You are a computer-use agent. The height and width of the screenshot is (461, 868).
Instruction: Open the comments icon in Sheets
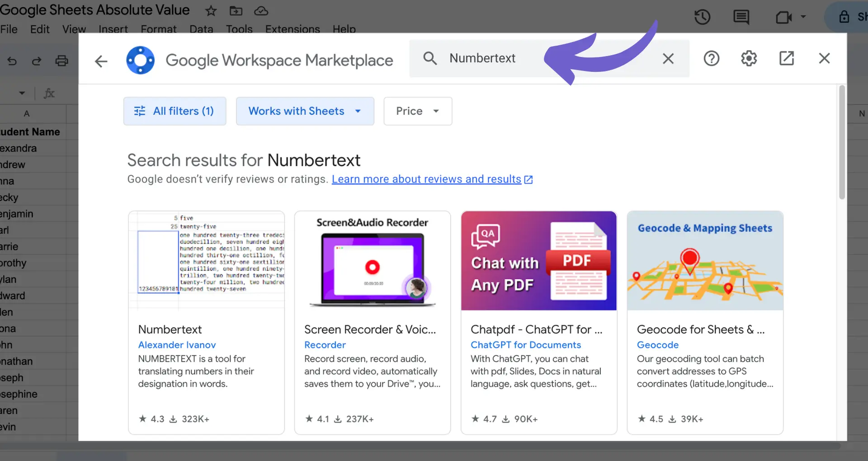coord(741,18)
